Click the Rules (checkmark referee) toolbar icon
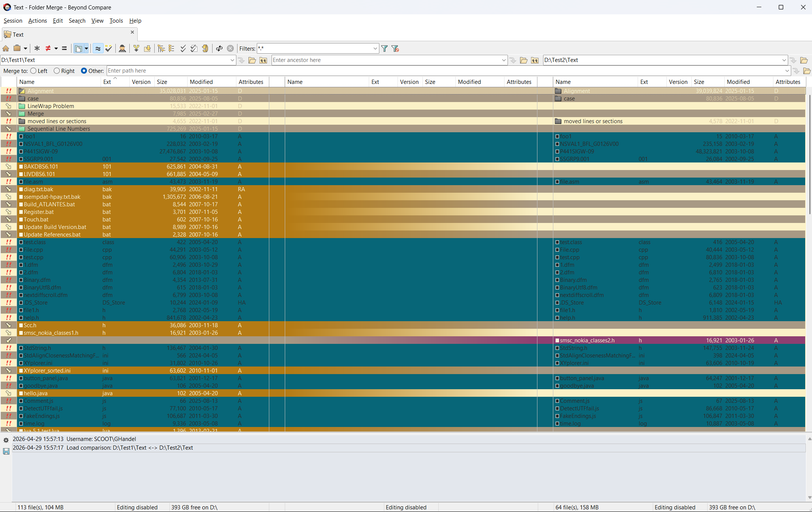 pyautogui.click(x=109, y=48)
